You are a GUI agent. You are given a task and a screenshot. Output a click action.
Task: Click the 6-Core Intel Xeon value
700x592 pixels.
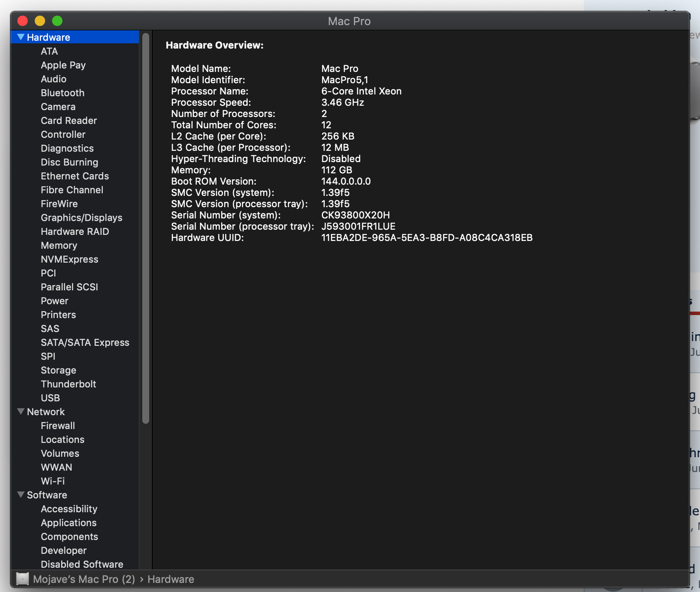pos(361,91)
